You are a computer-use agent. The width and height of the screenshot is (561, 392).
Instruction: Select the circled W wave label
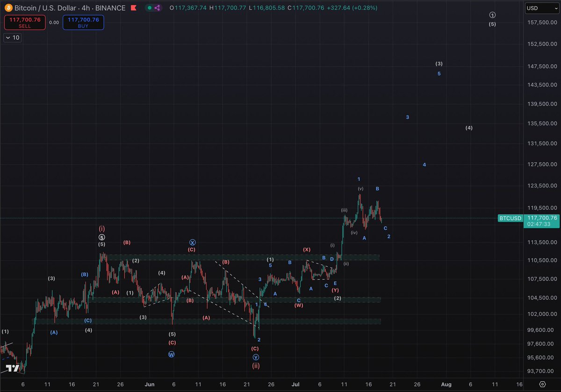click(x=171, y=355)
